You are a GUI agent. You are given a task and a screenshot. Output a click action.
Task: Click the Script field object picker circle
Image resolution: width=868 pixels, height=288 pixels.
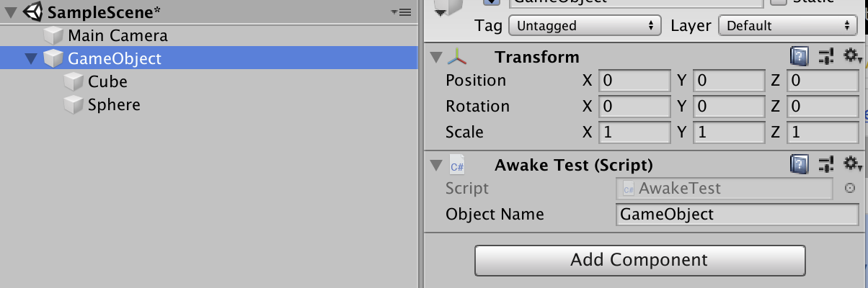tap(850, 189)
